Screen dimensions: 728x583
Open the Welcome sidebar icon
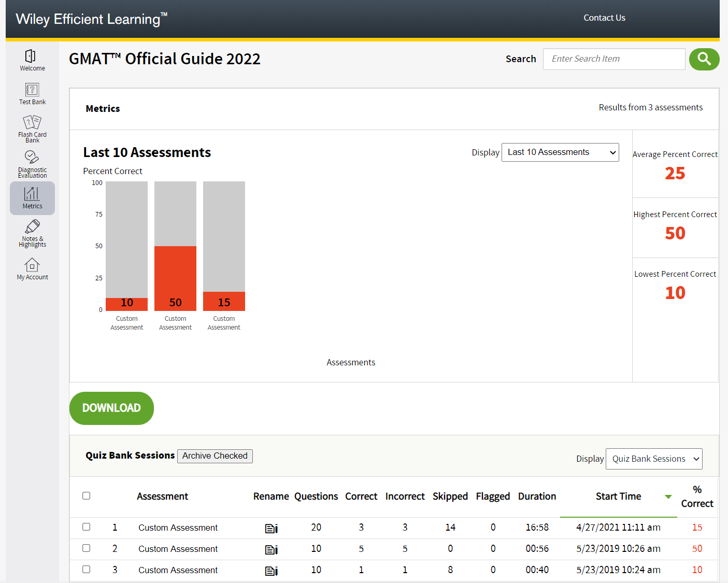click(32, 60)
